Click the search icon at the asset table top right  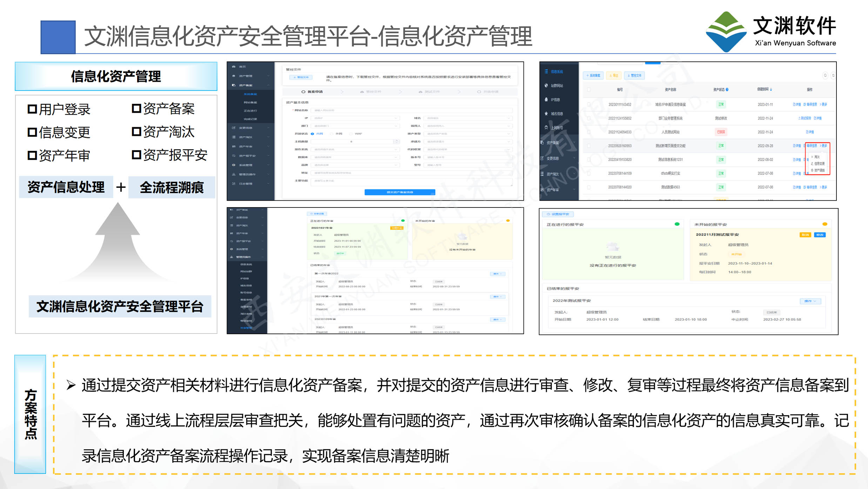pos(825,75)
